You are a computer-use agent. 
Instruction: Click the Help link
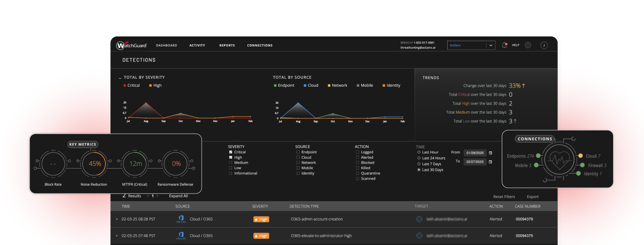[516, 45]
